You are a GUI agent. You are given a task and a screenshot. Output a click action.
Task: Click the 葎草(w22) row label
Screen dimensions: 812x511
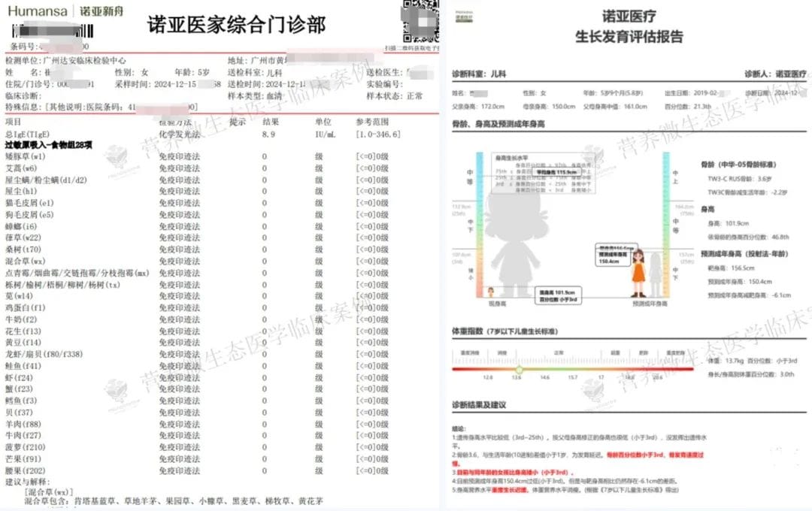click(23, 237)
